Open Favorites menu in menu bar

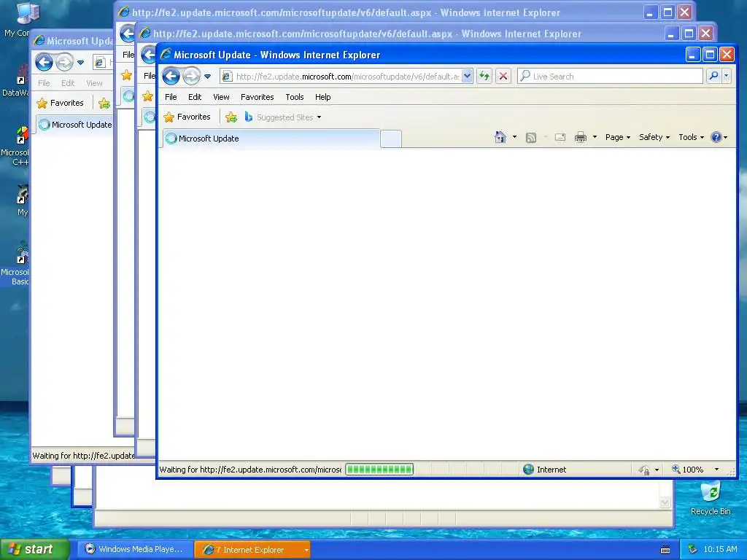pos(258,97)
